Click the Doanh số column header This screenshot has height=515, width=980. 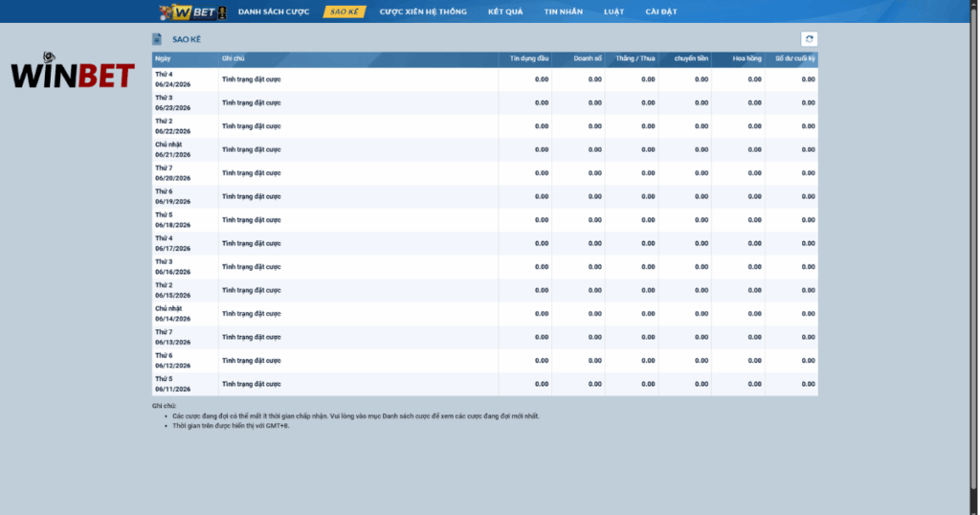578,58
